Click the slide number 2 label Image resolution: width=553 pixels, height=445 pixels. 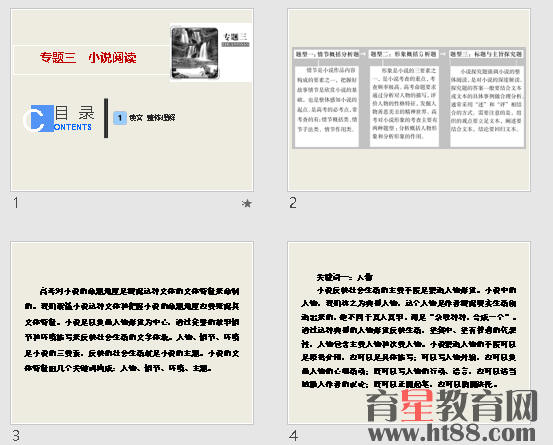coord(293,203)
